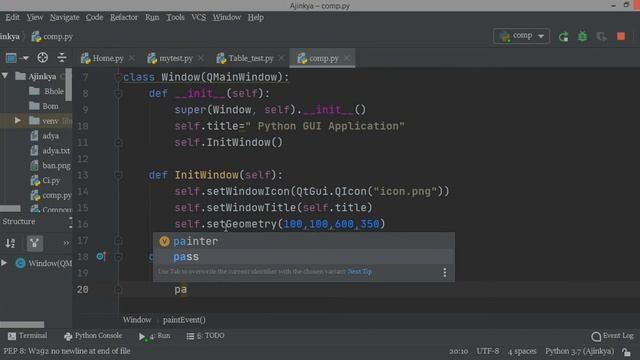Image resolution: width=640 pixels, height=360 pixels.
Task: Close the Home.py tab
Action: pos(131,58)
